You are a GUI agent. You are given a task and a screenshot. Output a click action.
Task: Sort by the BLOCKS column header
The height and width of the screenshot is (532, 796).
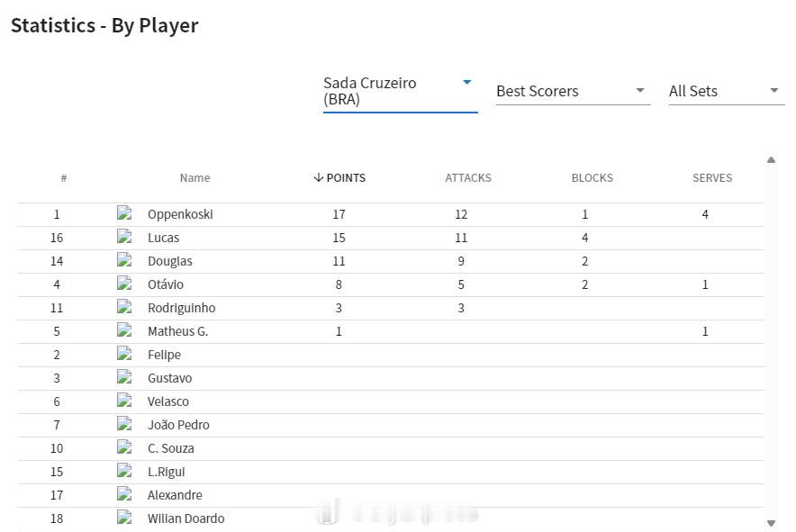pos(592,178)
